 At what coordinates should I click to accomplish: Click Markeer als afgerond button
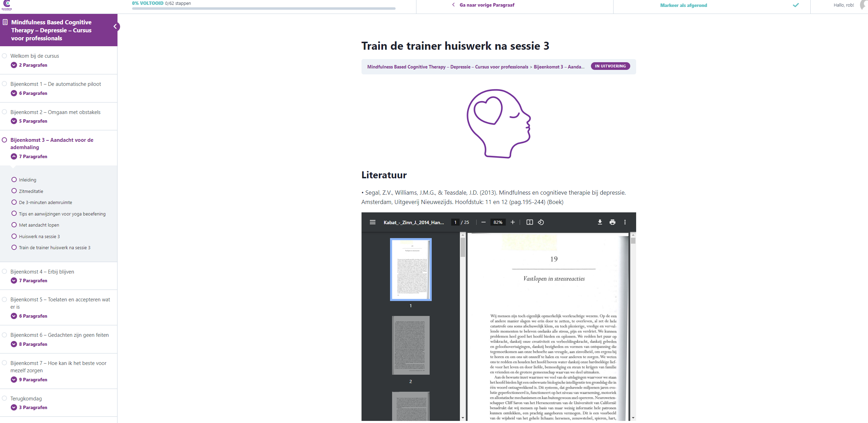pos(683,5)
